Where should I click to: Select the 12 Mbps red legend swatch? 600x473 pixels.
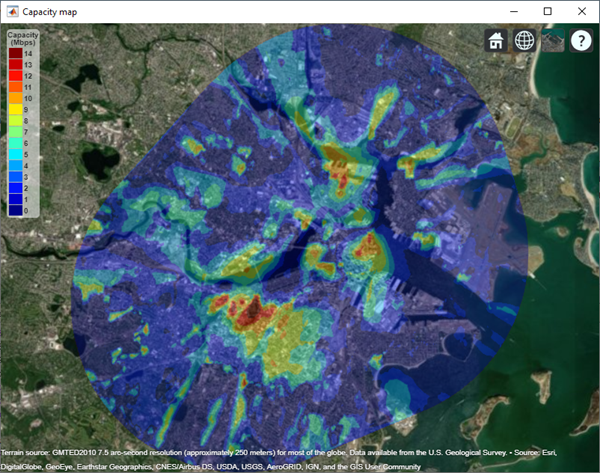pos(16,76)
